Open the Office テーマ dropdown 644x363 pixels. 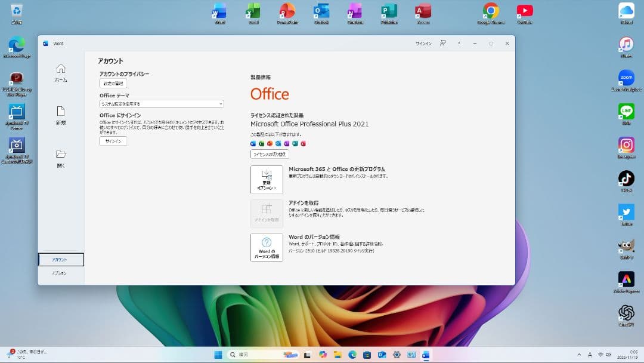(160, 103)
